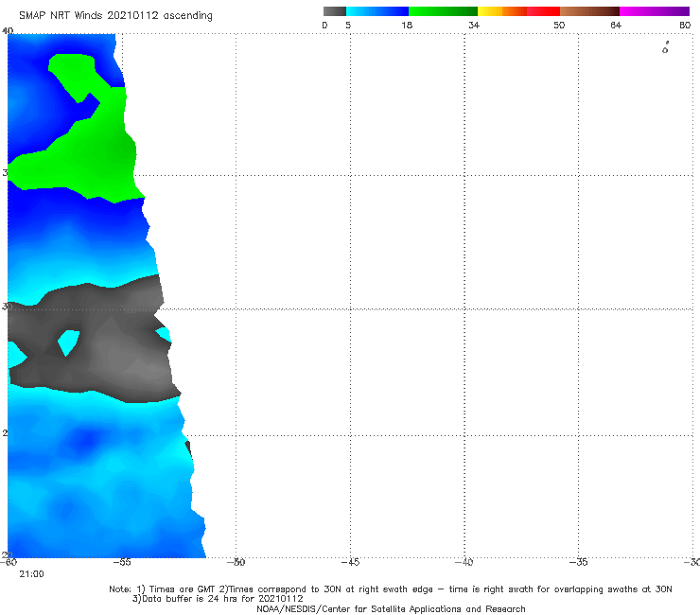Click the color bar label '5'
The image size is (700, 615).
pos(348,25)
